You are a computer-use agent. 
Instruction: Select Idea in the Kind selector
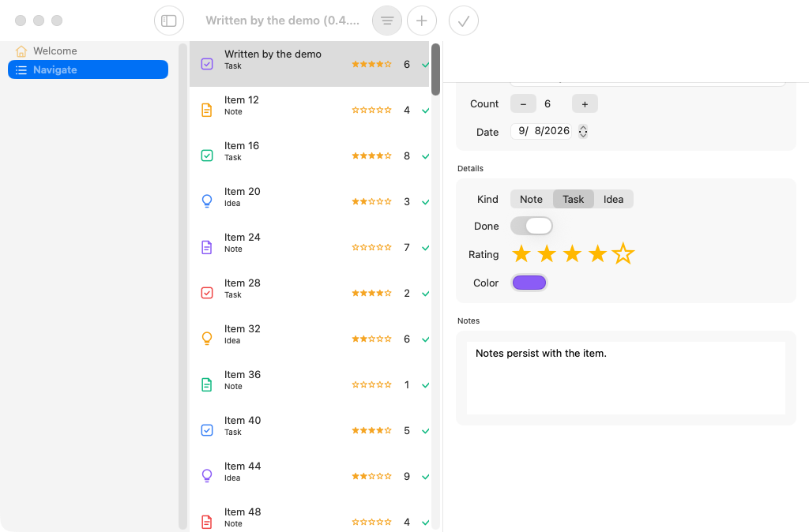(613, 200)
